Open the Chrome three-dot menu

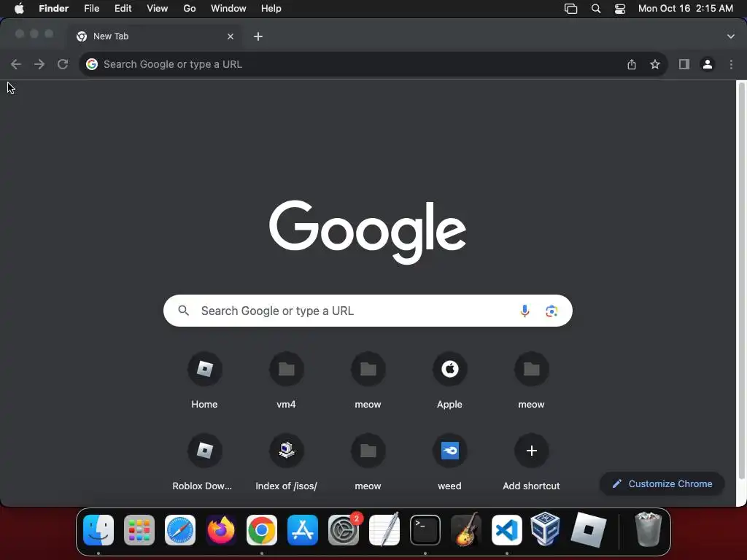(731, 64)
